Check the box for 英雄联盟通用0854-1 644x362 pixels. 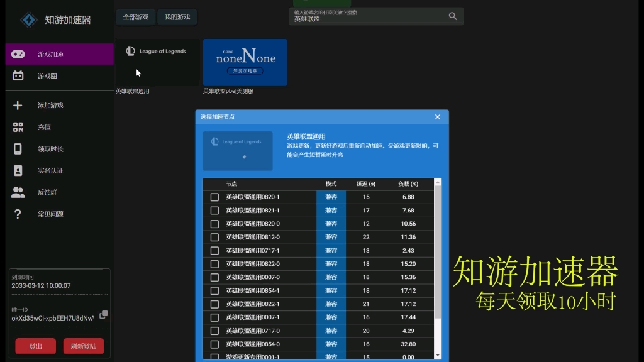pyautogui.click(x=214, y=290)
